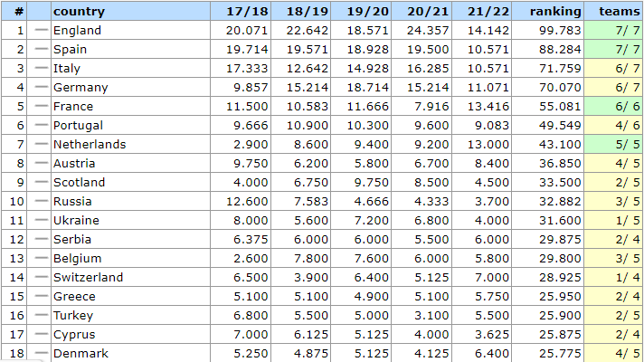Screen dimensions: 644x362
Task: Click England's ranking value 99.783
Action: coord(560,31)
